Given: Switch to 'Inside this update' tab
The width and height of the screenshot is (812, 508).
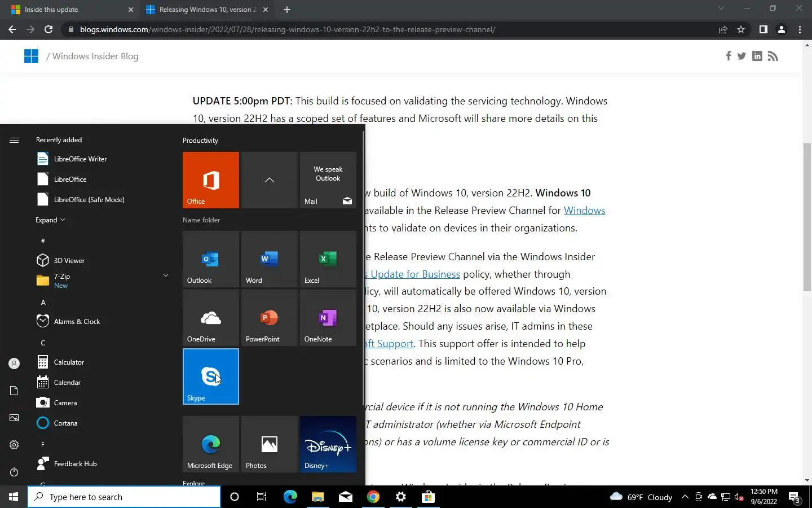Looking at the screenshot, I should tap(70, 10).
